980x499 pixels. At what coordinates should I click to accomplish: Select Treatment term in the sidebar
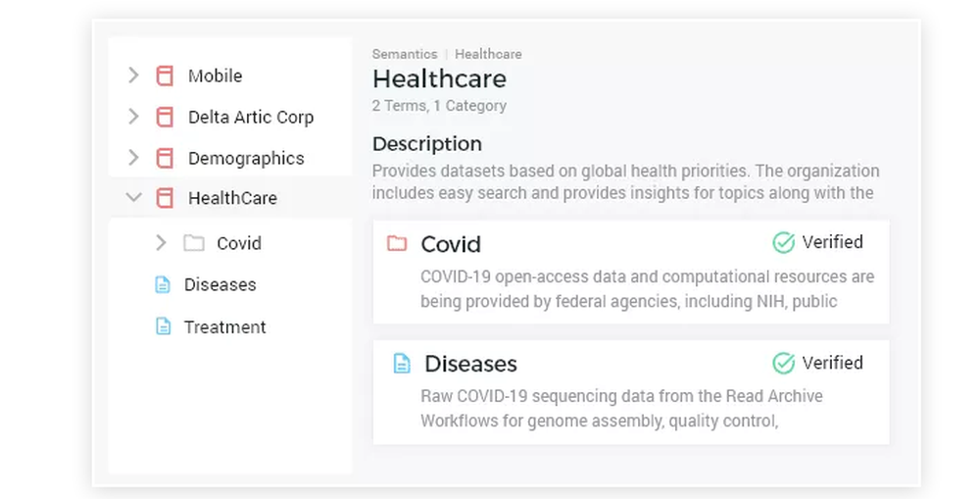point(225,327)
